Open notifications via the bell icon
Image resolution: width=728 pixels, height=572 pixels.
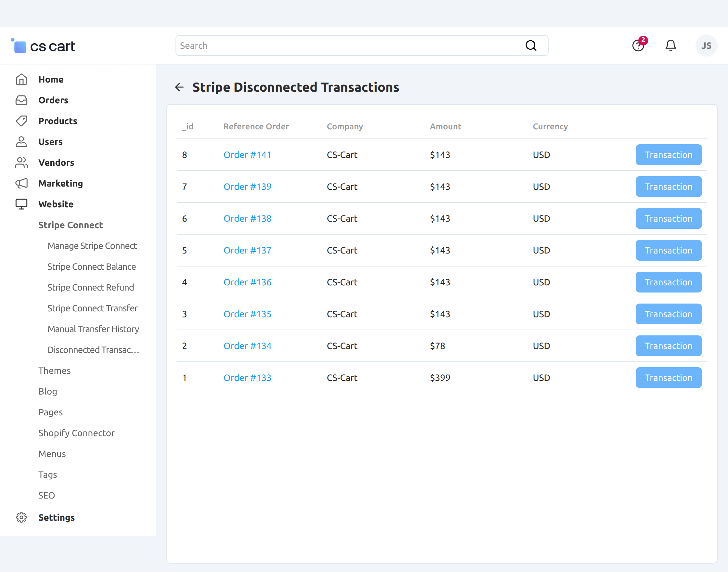pyautogui.click(x=671, y=45)
